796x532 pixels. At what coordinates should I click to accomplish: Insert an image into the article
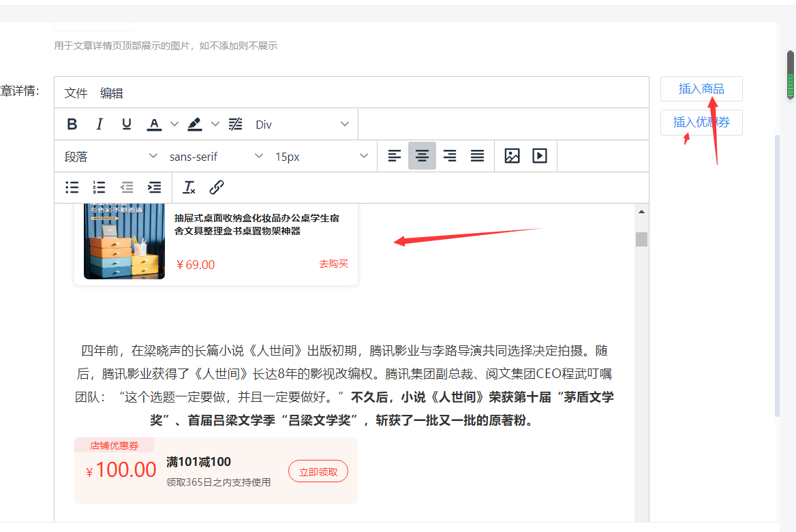pyautogui.click(x=512, y=156)
